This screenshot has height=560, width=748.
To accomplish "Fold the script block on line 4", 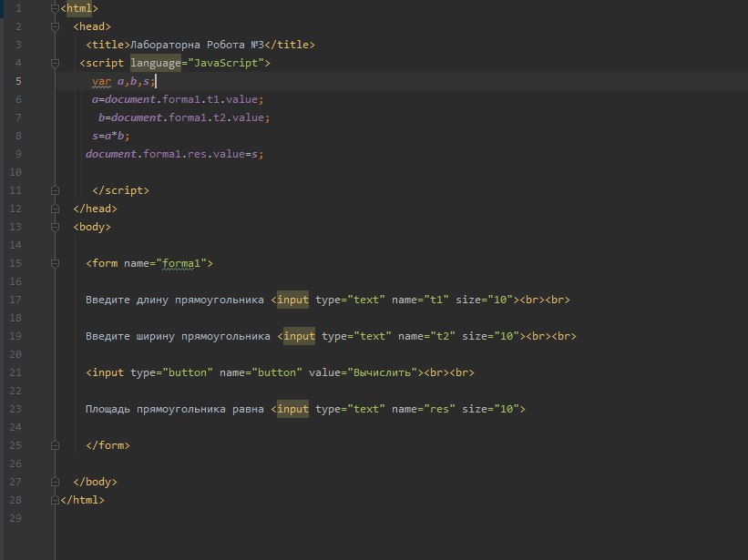I will pos(56,63).
